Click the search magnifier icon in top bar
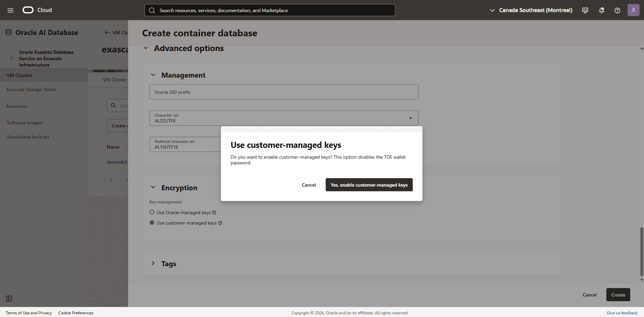This screenshot has height=317, width=644. pos(152,10)
